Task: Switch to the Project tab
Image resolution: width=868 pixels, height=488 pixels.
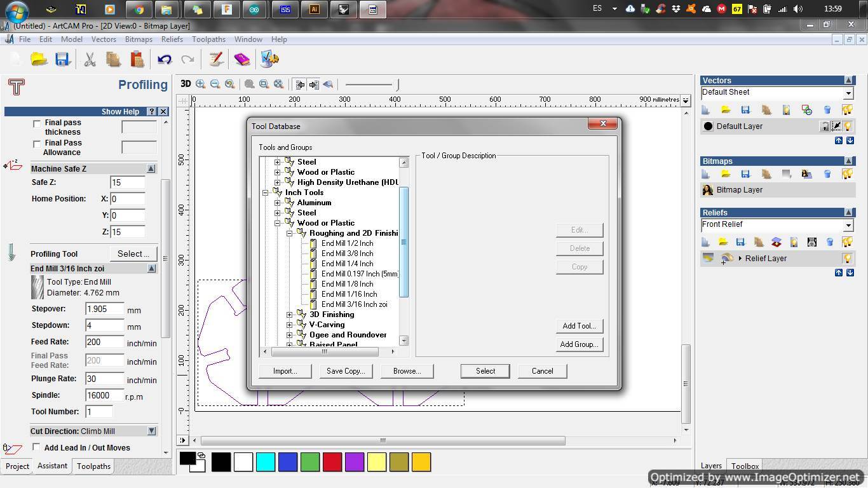Action: click(17, 466)
